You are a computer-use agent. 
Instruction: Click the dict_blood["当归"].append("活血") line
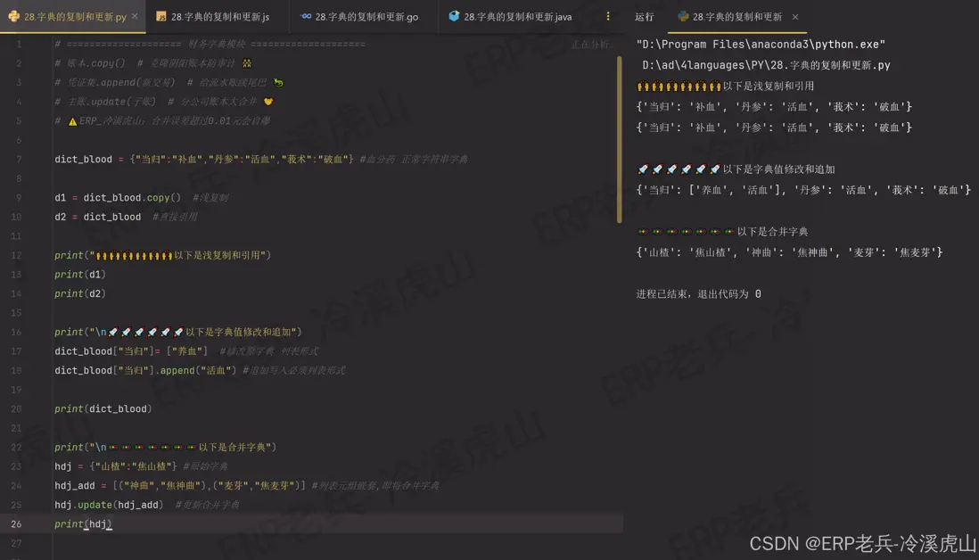pyautogui.click(x=200, y=371)
